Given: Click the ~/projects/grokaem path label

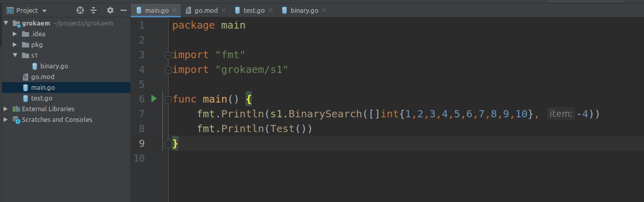Looking at the screenshot, I should 83,23.
